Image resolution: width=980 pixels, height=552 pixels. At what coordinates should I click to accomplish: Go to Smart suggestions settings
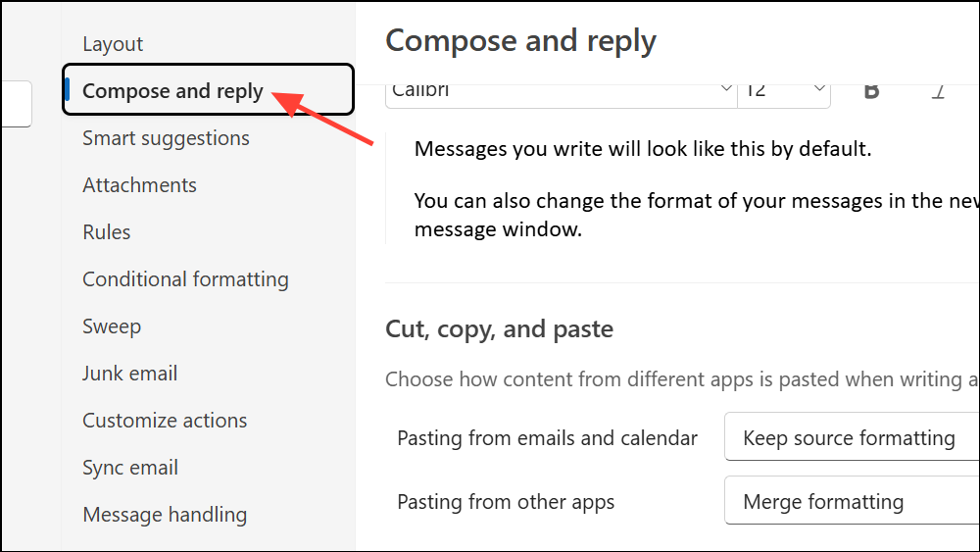click(x=166, y=138)
